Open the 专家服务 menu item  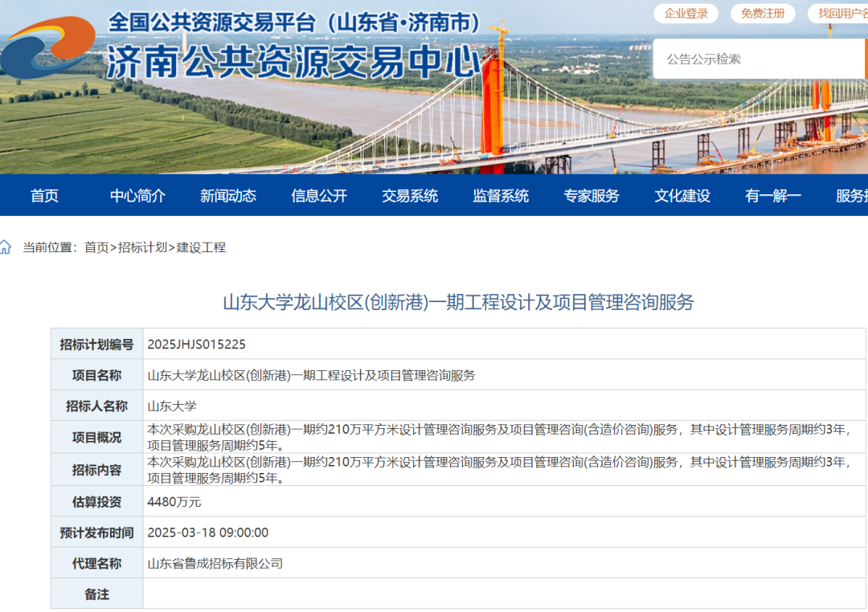(592, 195)
